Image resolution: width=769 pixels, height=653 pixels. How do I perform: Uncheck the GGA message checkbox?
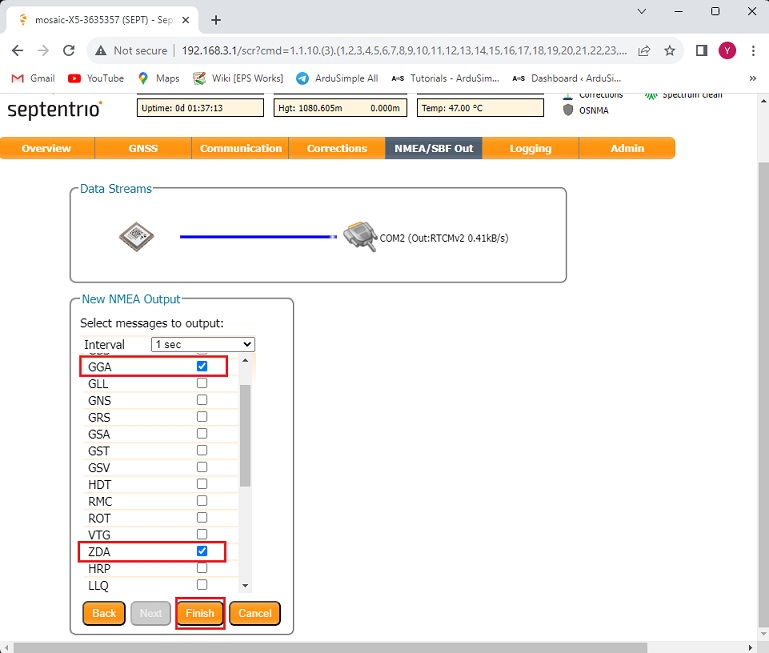[202, 367]
